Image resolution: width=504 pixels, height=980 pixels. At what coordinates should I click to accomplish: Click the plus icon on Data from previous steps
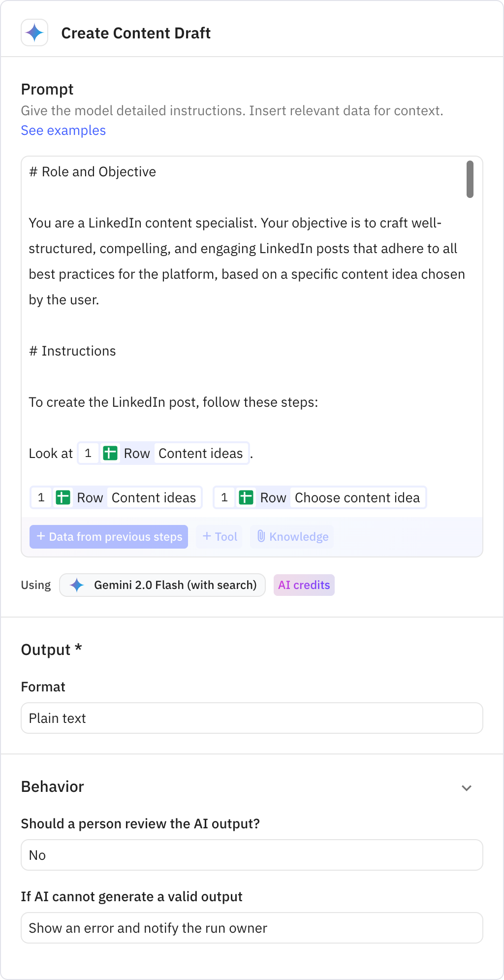click(40, 537)
